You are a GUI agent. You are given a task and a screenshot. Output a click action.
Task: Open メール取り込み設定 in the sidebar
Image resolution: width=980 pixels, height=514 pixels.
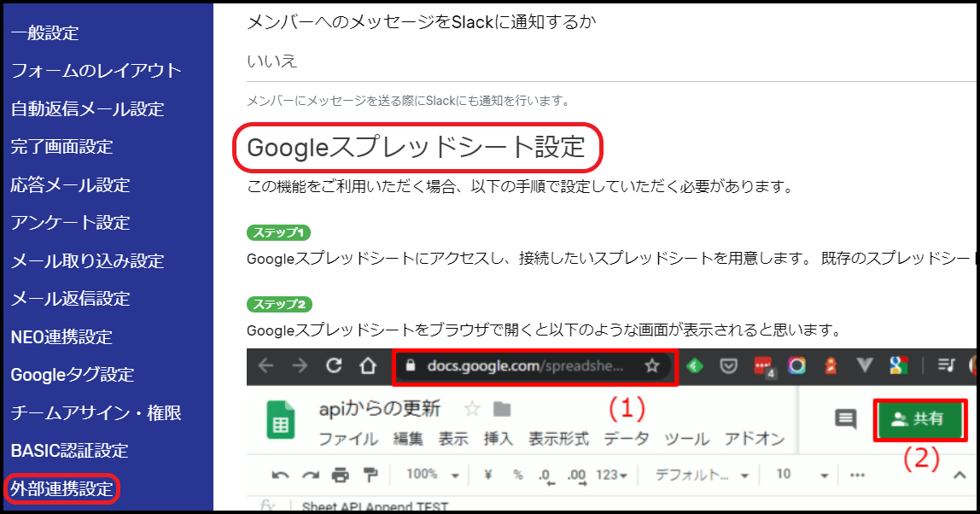pyautogui.click(x=87, y=260)
